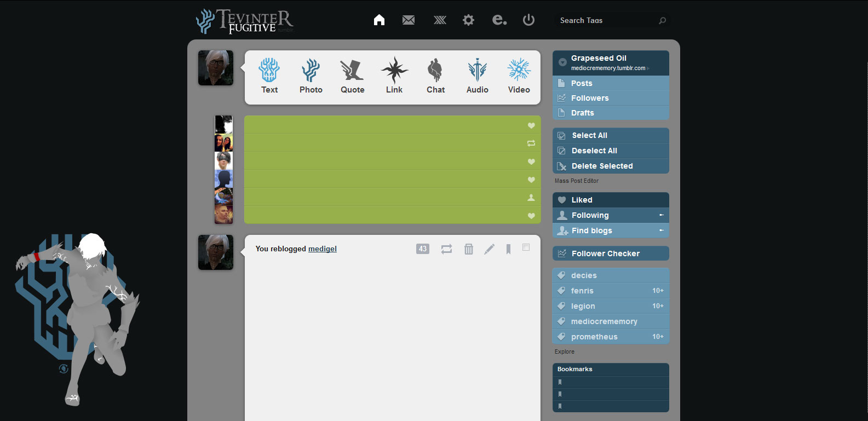The image size is (868, 421).
Task: Click the blue silhouette notification avatar
Action: pyautogui.click(x=223, y=179)
